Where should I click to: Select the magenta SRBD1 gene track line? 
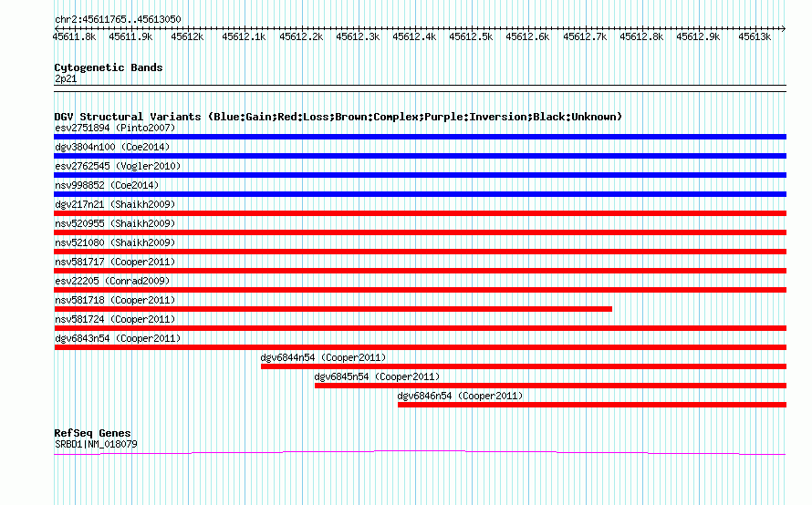tap(420, 453)
